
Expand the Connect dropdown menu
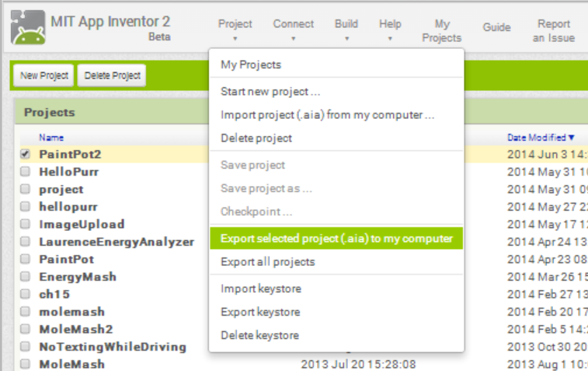click(294, 30)
